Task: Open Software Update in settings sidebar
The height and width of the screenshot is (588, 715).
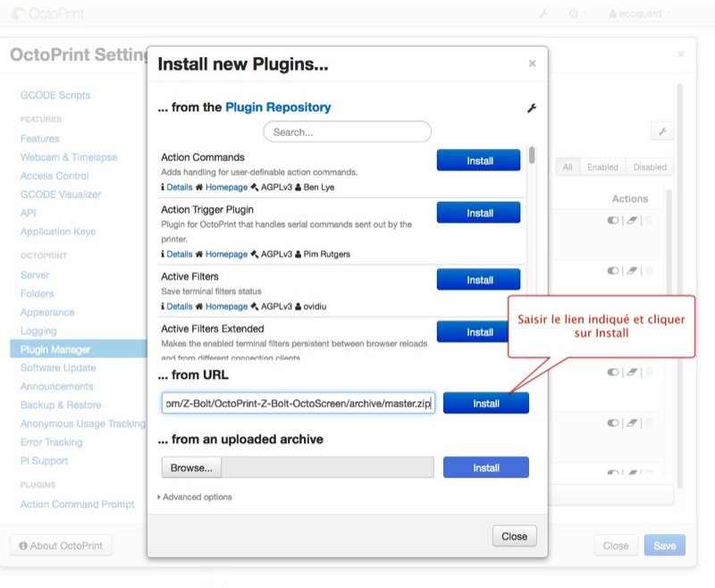Action: click(x=58, y=368)
